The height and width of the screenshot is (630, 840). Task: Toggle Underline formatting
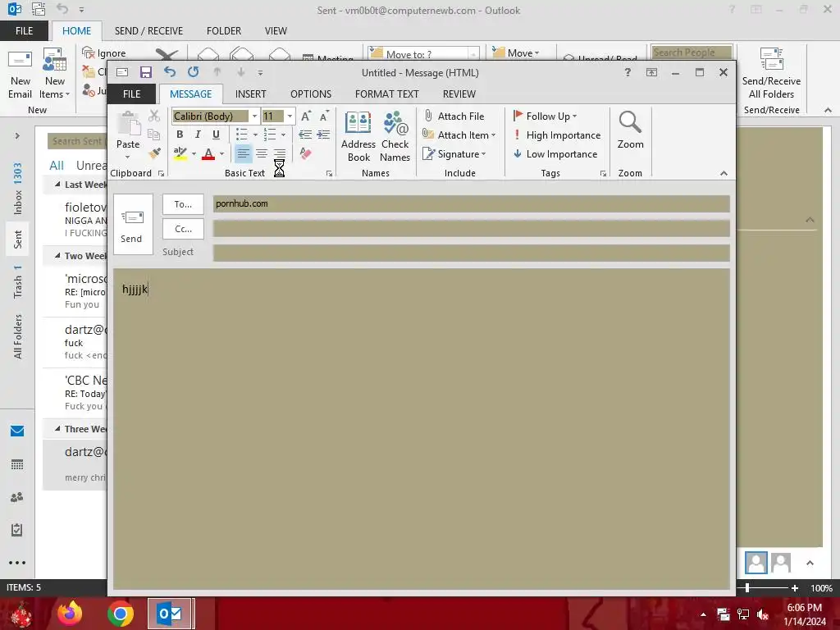click(x=216, y=135)
